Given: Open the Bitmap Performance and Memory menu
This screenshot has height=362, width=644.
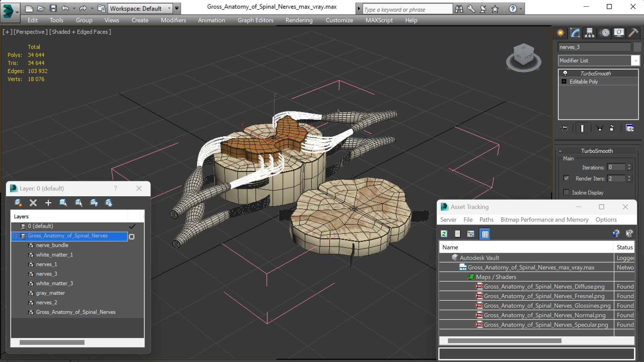Looking at the screenshot, I should coord(544,220).
